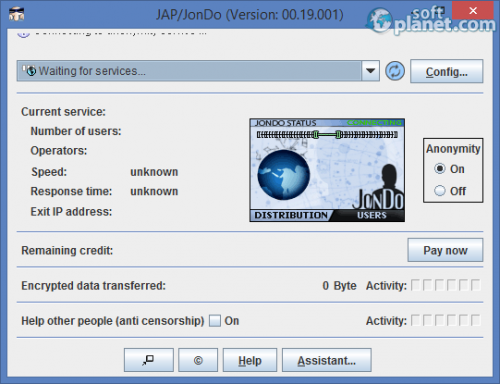500x384 pixels.
Task: Click the JONDO STATUS heading
Action: pos(285,123)
